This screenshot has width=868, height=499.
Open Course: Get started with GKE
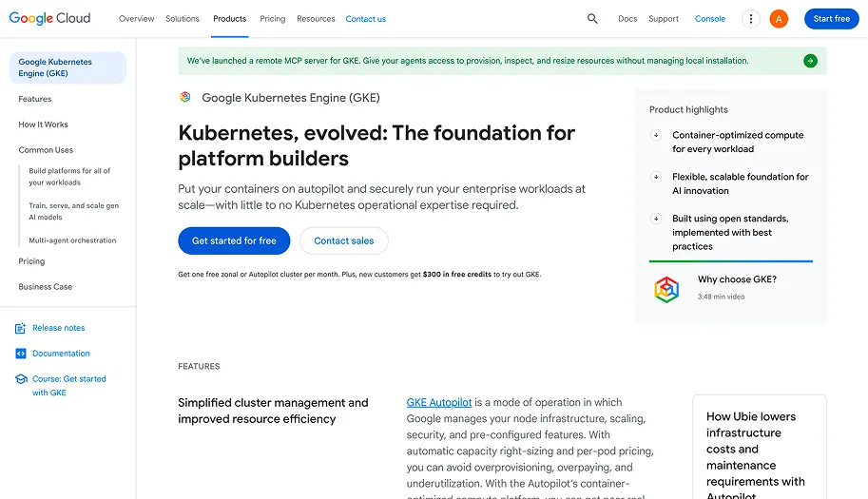tap(68, 386)
